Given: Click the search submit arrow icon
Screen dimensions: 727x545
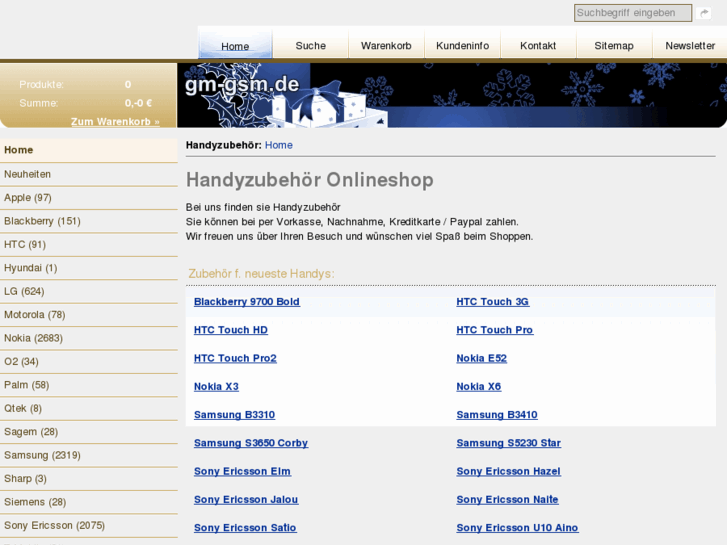Looking at the screenshot, I should pos(704,13).
